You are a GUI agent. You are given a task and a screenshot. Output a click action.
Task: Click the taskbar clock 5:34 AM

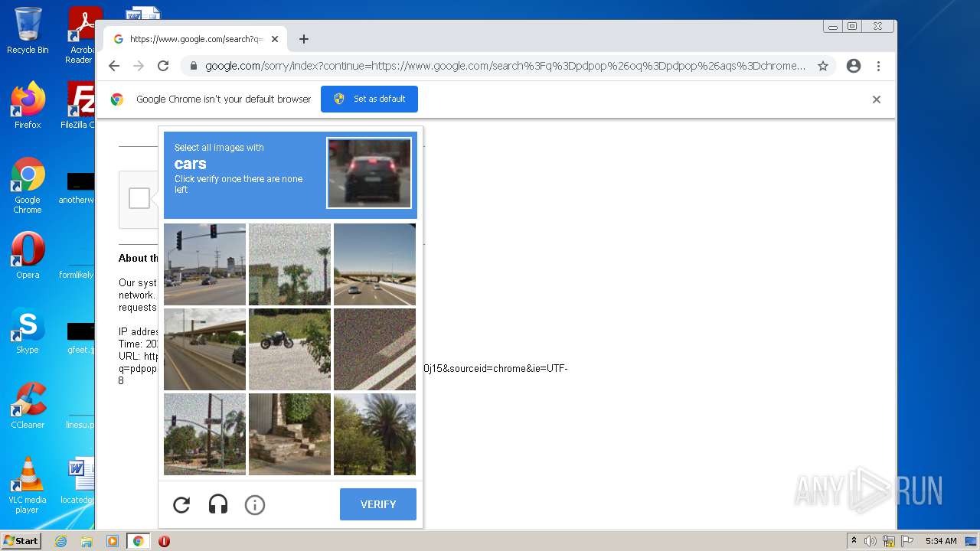tap(941, 541)
